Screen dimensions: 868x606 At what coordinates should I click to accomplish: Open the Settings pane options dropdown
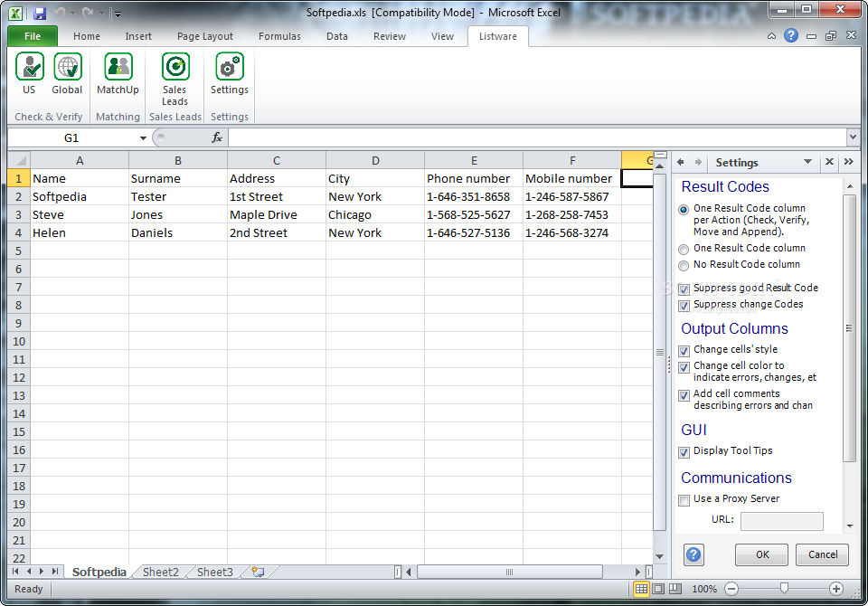coord(807,162)
